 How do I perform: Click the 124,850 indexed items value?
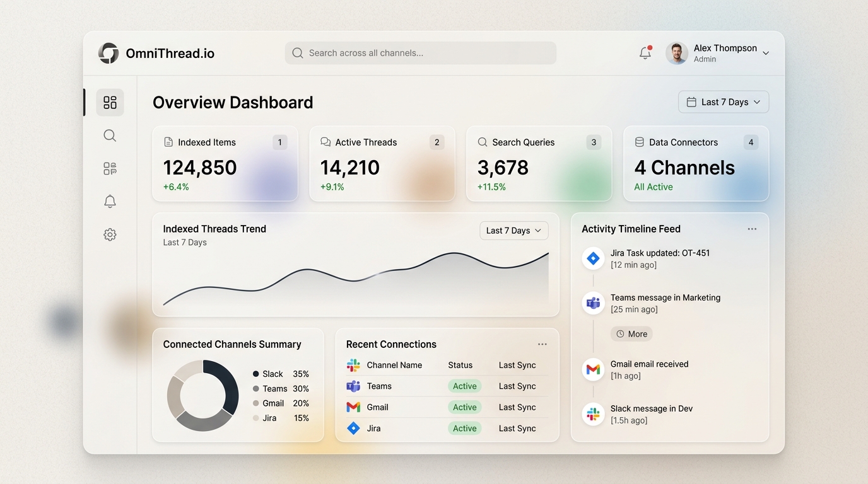point(200,168)
